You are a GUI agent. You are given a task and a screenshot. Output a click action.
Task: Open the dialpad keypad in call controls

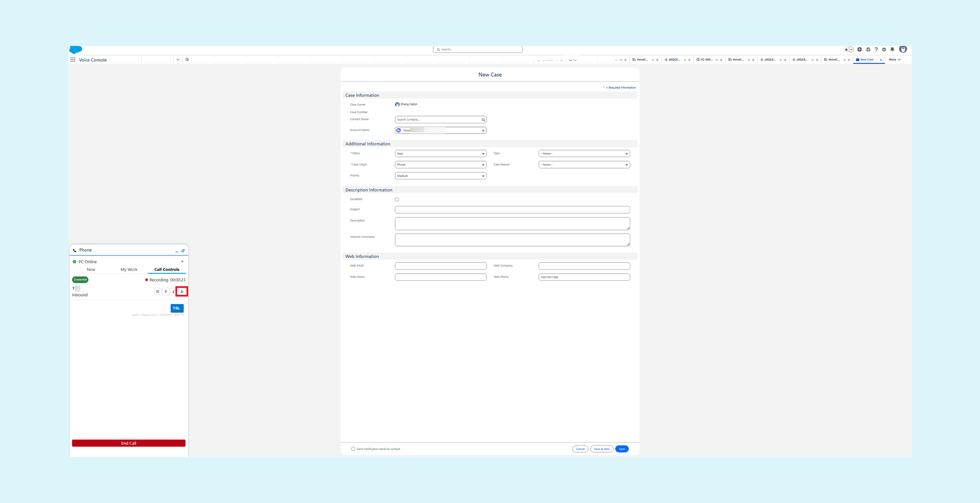[157, 291]
